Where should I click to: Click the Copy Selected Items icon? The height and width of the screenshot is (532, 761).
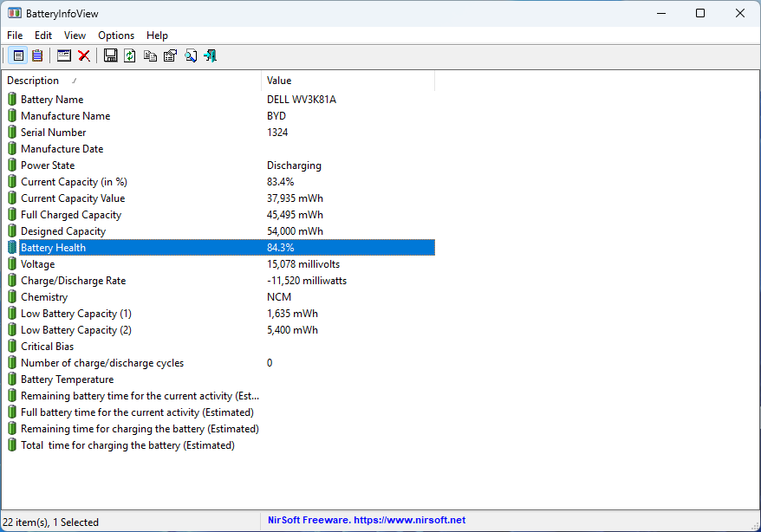click(150, 55)
